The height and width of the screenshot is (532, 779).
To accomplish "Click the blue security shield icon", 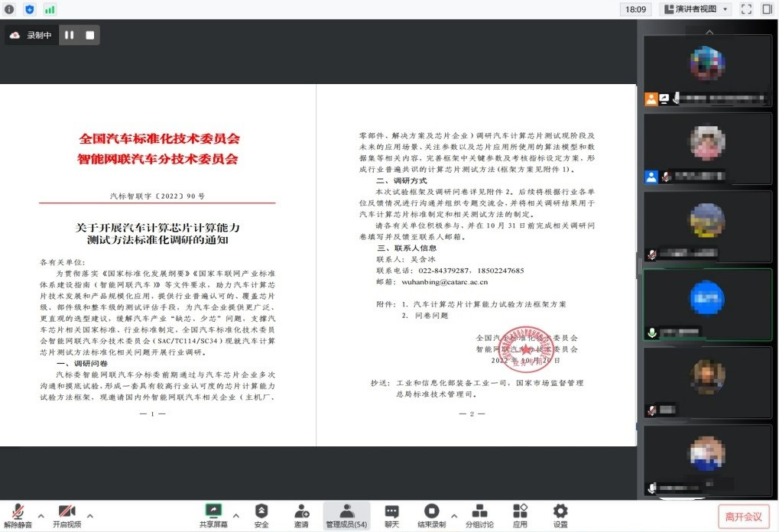I will [x=30, y=9].
